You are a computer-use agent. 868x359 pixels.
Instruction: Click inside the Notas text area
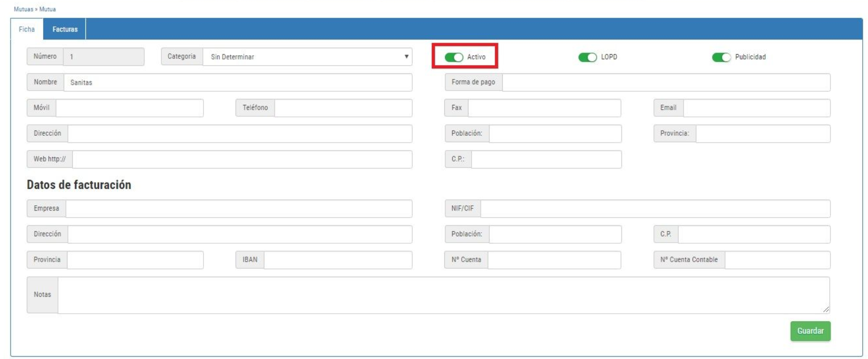tap(443, 295)
